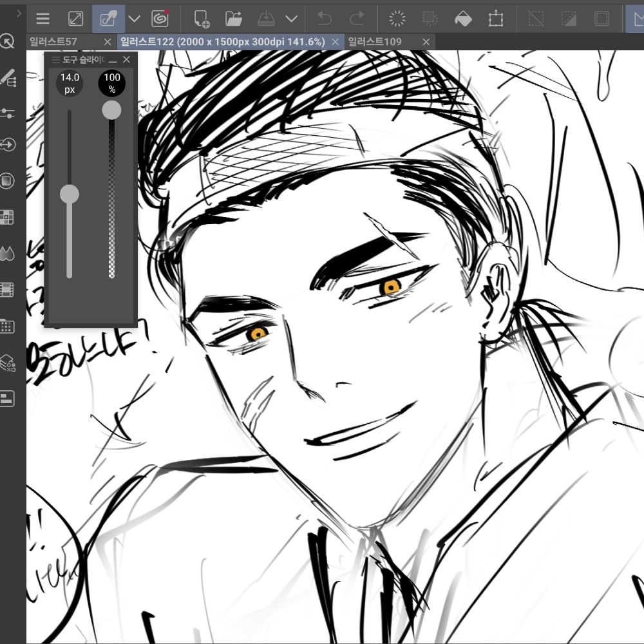Minimize the 도구 슬라이더 panel
Image resolution: width=644 pixels, height=644 pixels.
113,61
